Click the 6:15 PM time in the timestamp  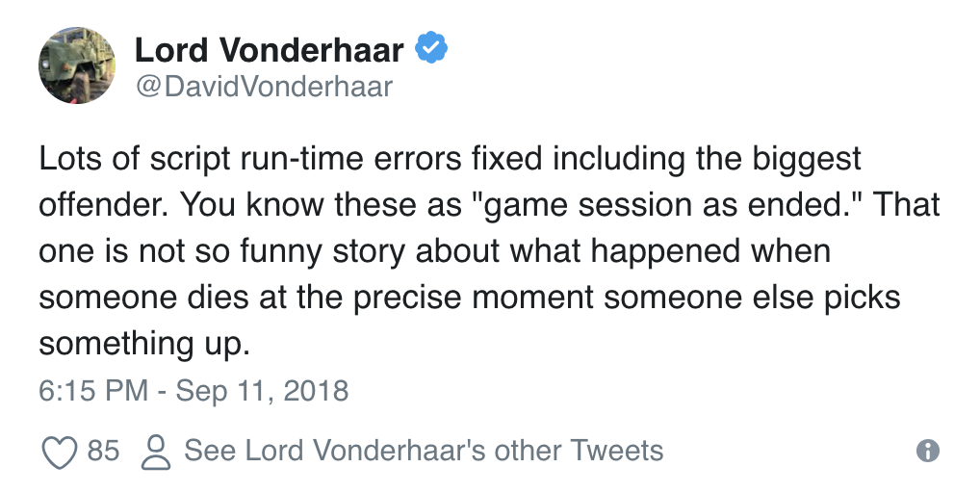(x=93, y=392)
